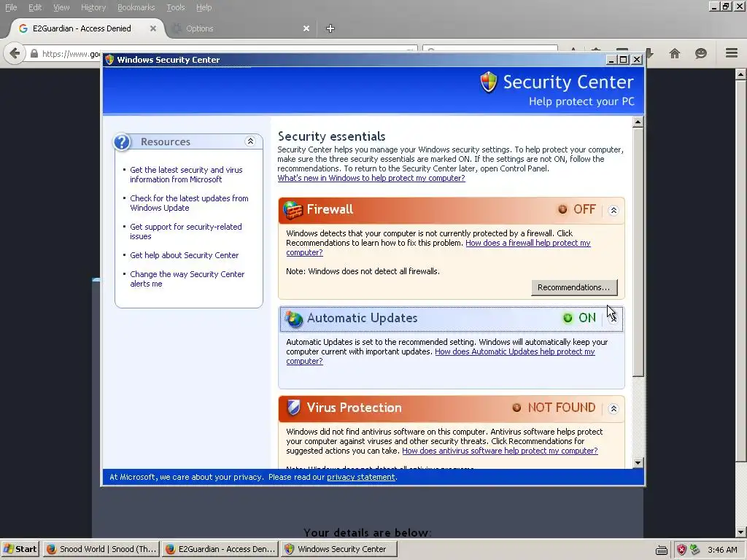747x560 pixels.
Task: Click Firefox page scrollbar down arrow
Action: pos(741,532)
